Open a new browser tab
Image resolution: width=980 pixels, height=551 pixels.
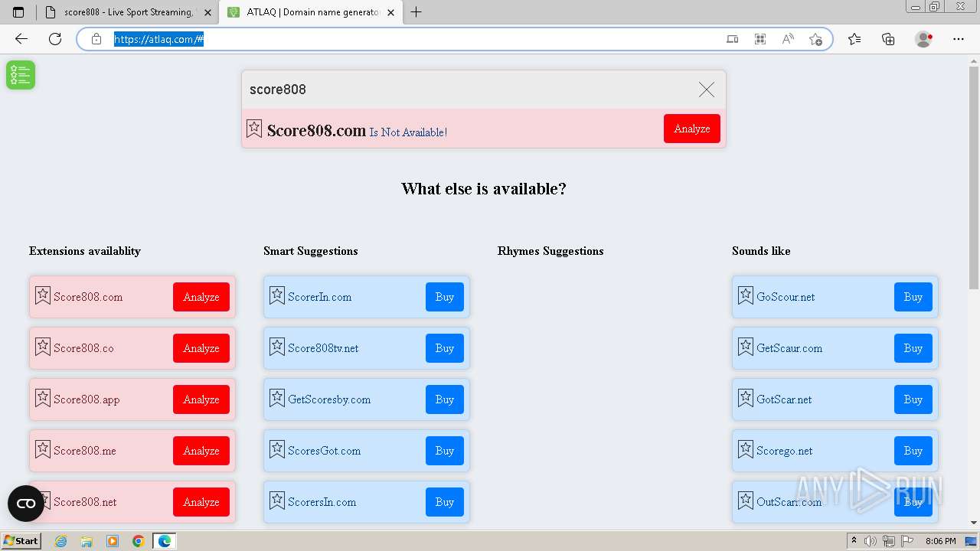[x=416, y=12]
